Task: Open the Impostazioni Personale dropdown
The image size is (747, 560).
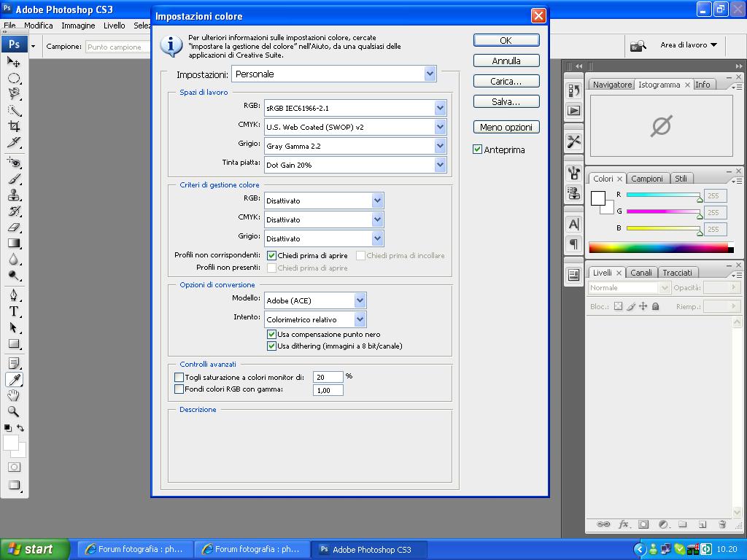Action: click(334, 74)
